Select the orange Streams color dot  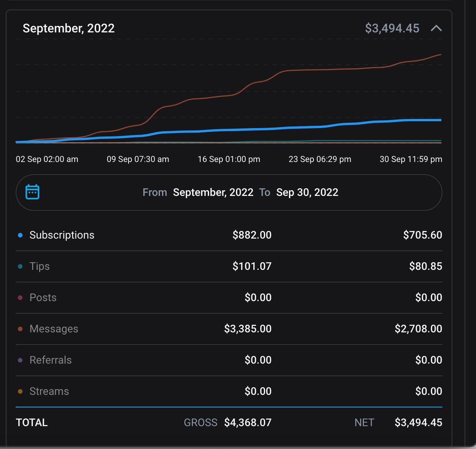[x=20, y=391]
